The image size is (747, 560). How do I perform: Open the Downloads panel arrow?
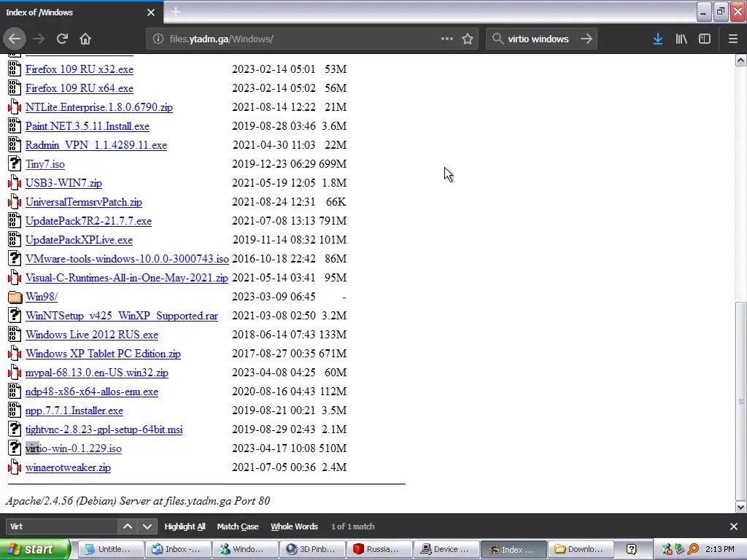pos(658,39)
